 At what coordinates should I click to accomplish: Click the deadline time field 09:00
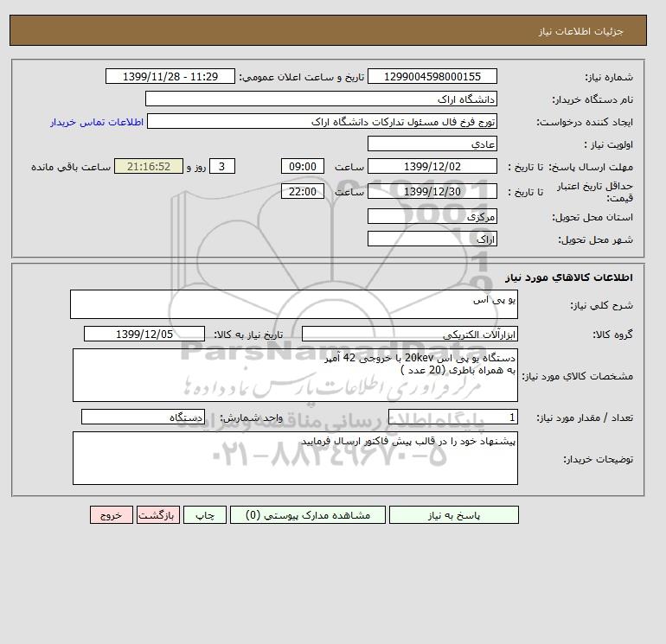tap(303, 167)
